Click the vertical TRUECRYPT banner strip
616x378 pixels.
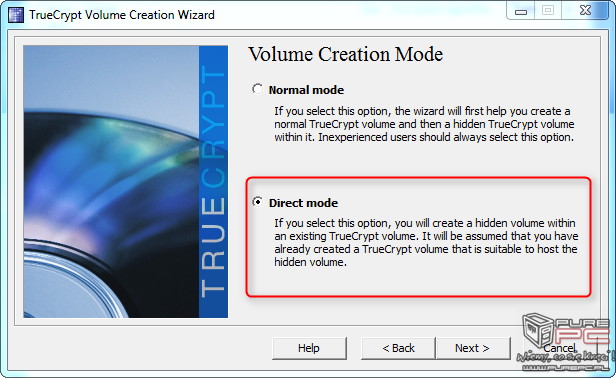(213, 182)
